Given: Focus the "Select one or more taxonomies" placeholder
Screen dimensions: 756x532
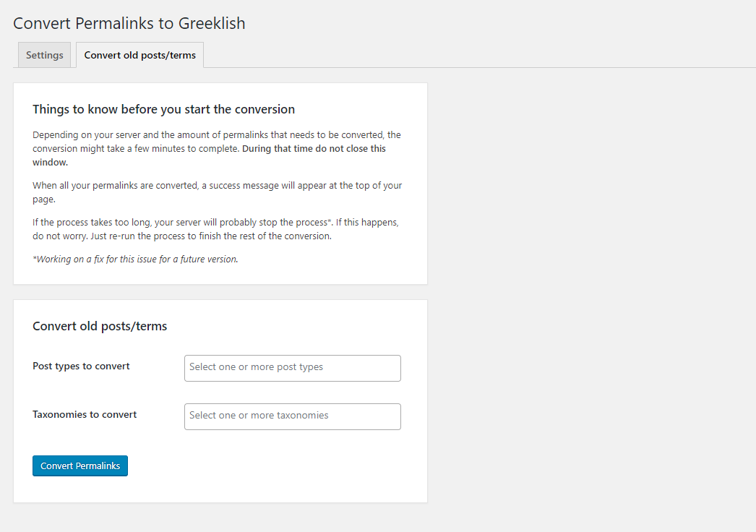Looking at the screenshot, I should coord(259,416).
